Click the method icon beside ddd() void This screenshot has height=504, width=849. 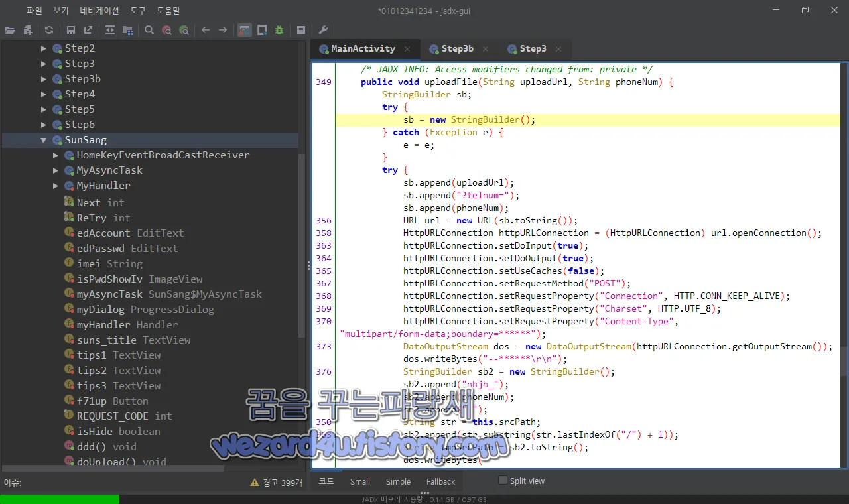(69, 446)
